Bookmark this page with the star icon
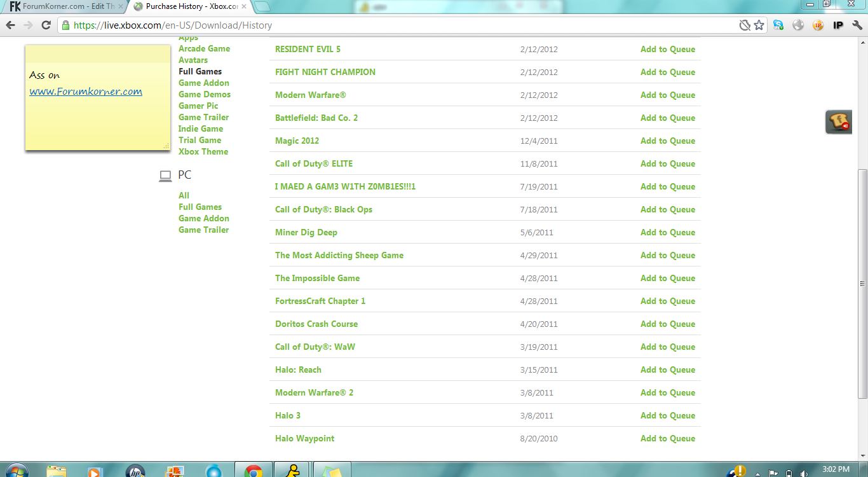The height and width of the screenshot is (477, 868). pyautogui.click(x=759, y=25)
